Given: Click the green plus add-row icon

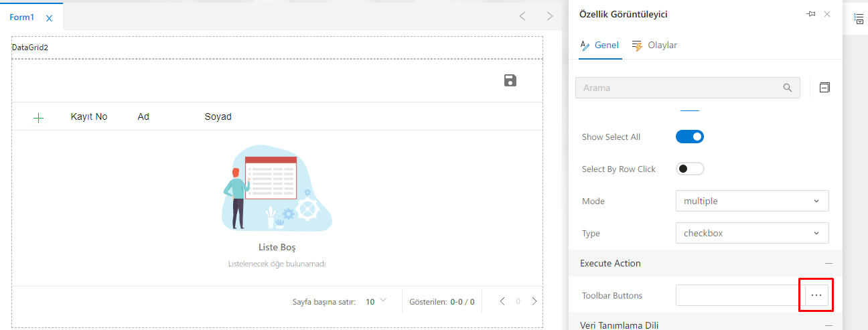Looking at the screenshot, I should pyautogui.click(x=38, y=118).
